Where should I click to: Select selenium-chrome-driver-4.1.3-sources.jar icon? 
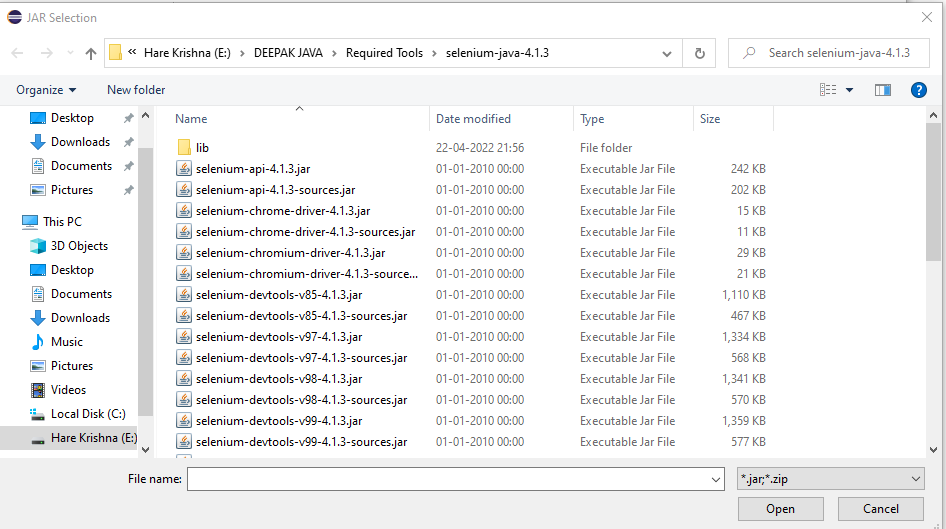pos(184,232)
